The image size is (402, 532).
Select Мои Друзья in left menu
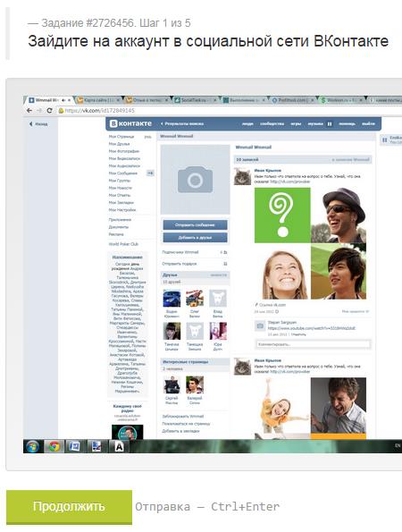(x=119, y=144)
